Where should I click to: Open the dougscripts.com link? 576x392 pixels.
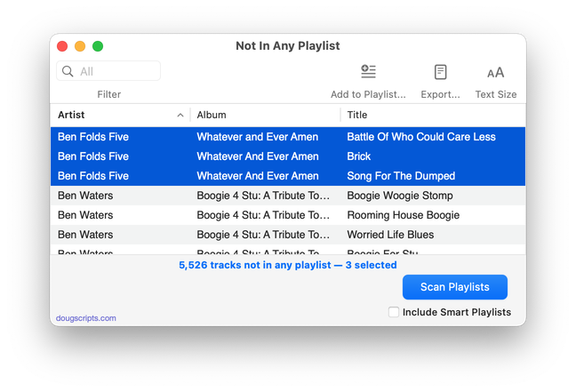[x=86, y=318]
